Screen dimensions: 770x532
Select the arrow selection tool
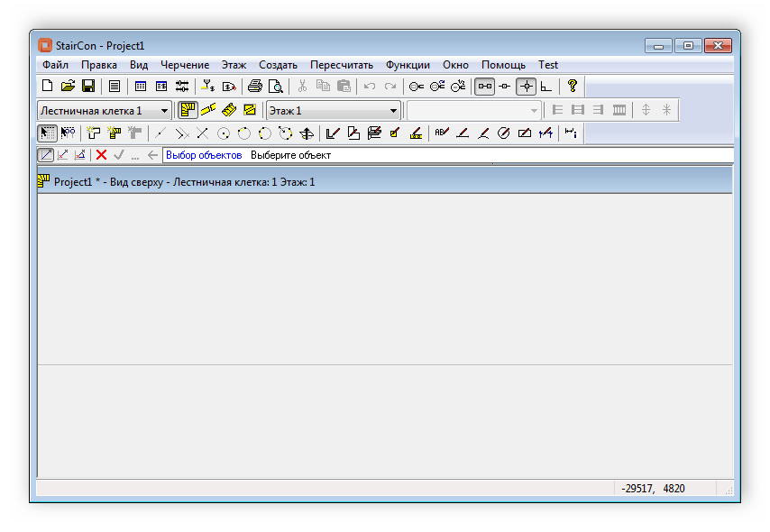(x=47, y=133)
